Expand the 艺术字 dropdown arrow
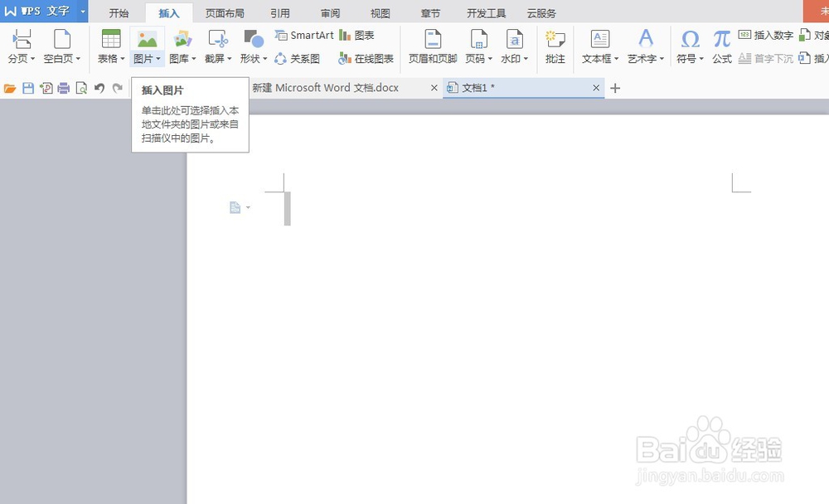 [x=662, y=59]
